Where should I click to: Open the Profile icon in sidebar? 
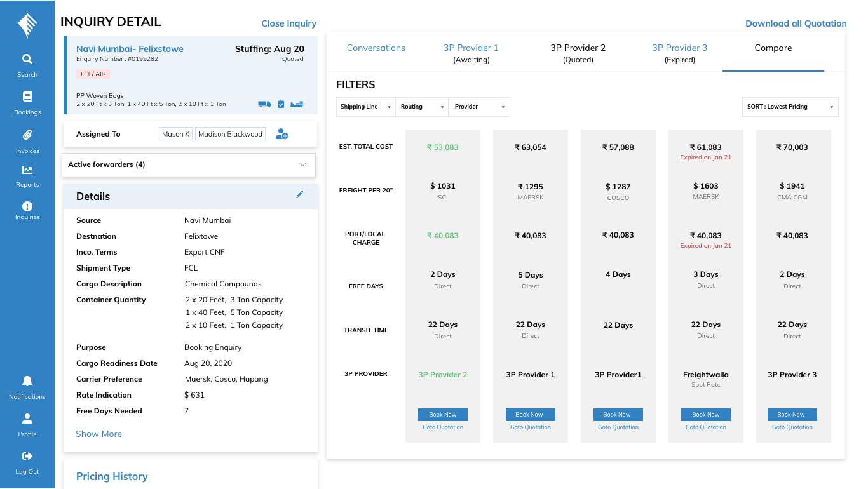click(27, 419)
